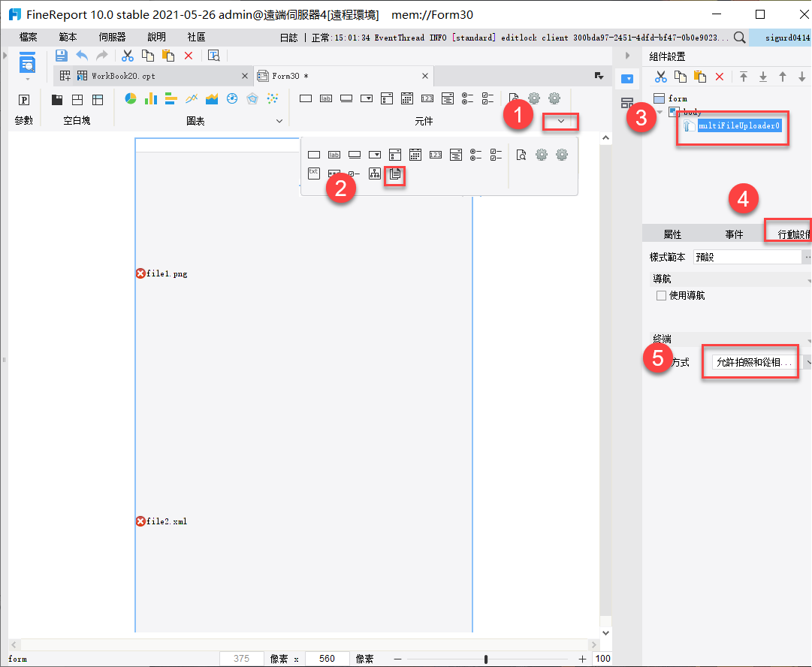This screenshot has height=667, width=812.
Task: Collapse the body tree node
Action: click(660, 112)
